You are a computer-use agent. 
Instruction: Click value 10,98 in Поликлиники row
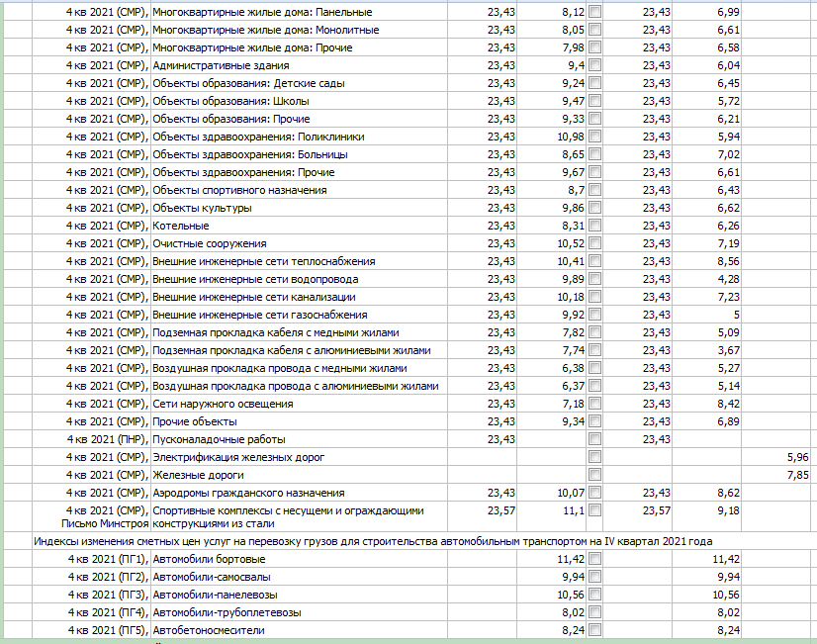pos(571,137)
